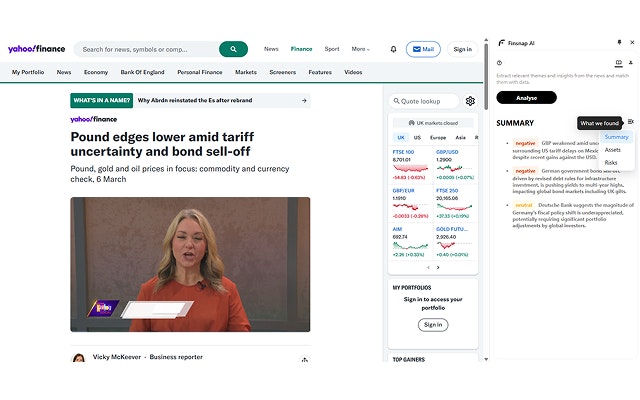Open the Economy section
640x400 pixels.
point(96,72)
